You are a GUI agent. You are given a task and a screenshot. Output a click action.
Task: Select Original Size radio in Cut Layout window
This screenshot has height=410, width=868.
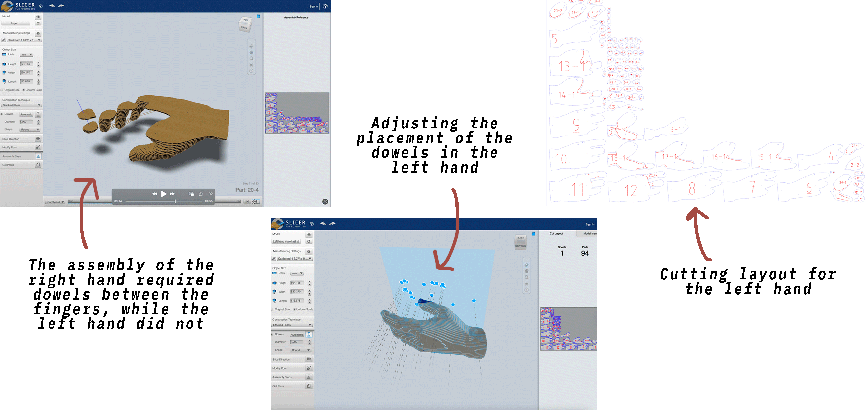272,309
